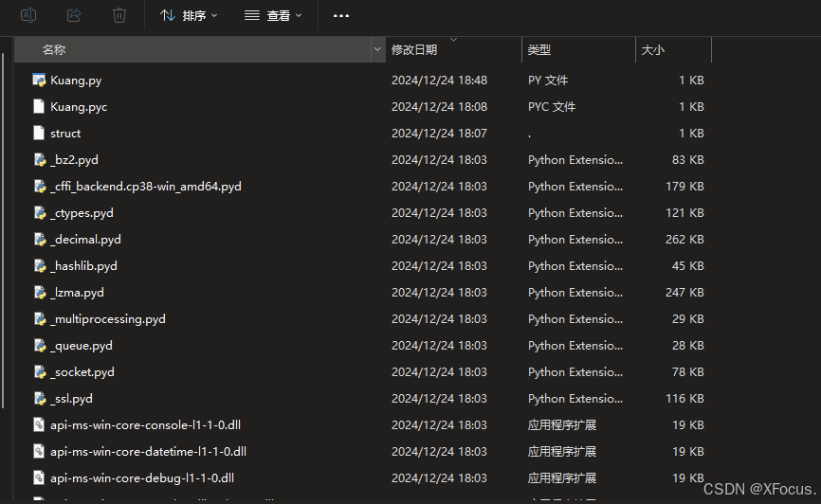Select the Kuang.pyc file icon
This screenshot has height=504, width=821.
[39, 106]
